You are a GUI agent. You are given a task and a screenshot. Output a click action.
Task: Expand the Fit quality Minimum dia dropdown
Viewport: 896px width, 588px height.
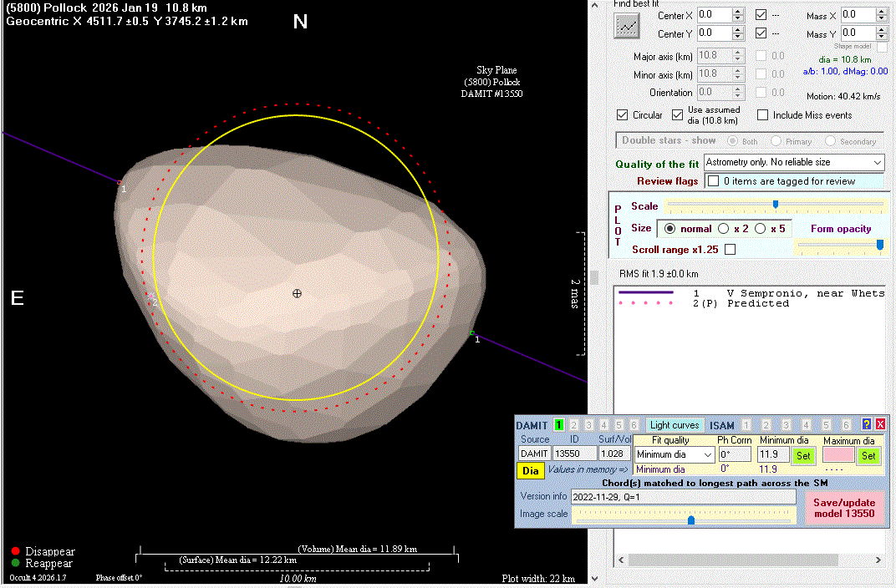click(x=707, y=455)
